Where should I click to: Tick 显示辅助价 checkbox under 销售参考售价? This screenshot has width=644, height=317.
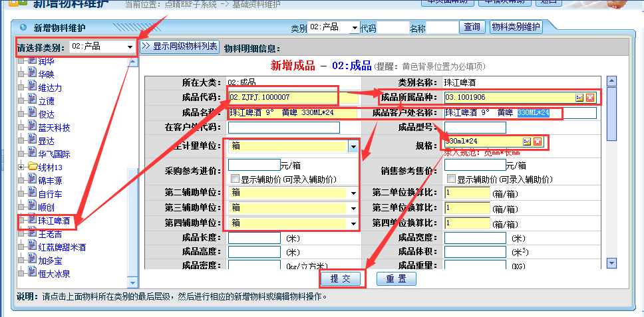[452, 179]
